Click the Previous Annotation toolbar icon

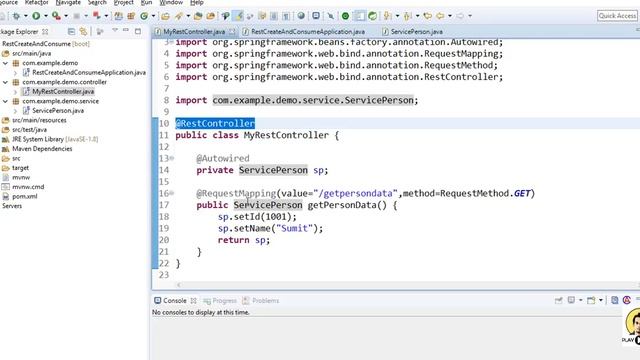point(407,16)
